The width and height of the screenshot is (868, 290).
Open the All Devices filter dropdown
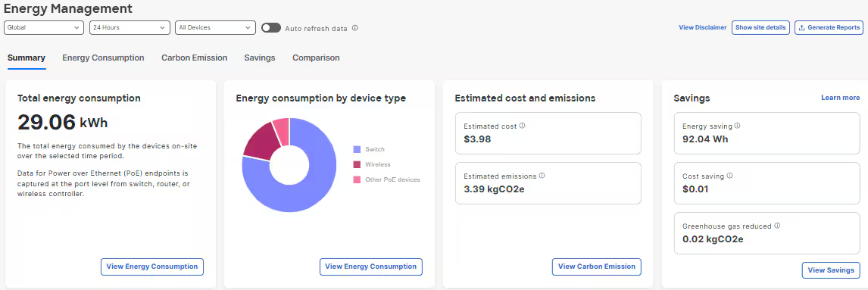click(x=215, y=28)
